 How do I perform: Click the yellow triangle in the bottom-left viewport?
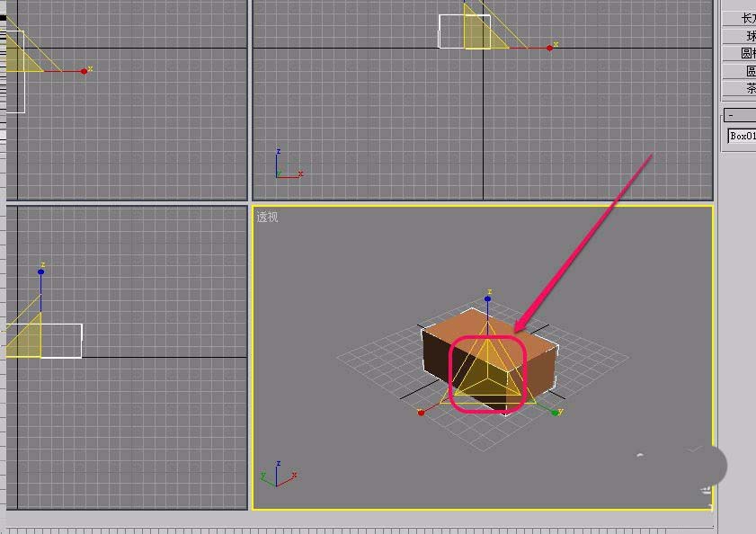(x=27, y=339)
